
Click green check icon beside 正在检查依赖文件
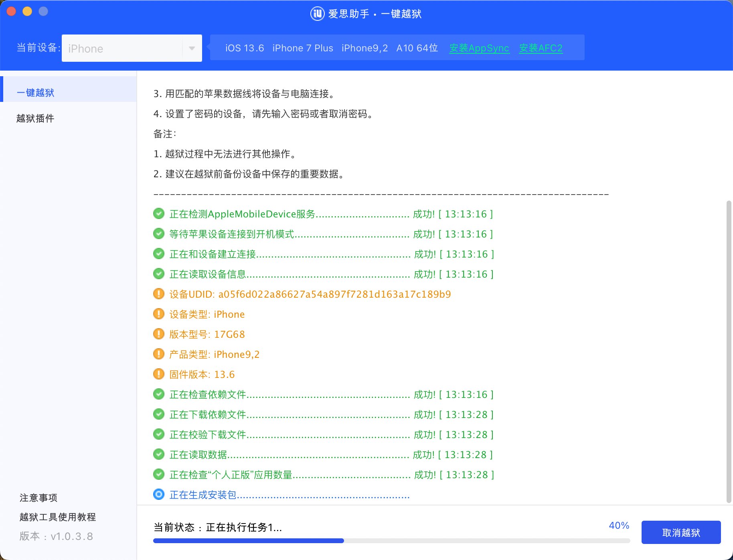tap(159, 394)
